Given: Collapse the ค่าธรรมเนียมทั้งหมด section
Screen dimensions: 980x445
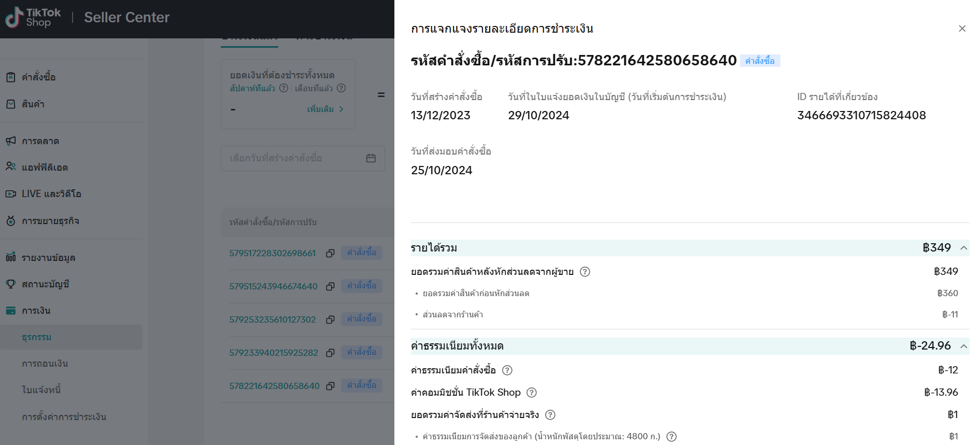Looking at the screenshot, I should coord(963,346).
